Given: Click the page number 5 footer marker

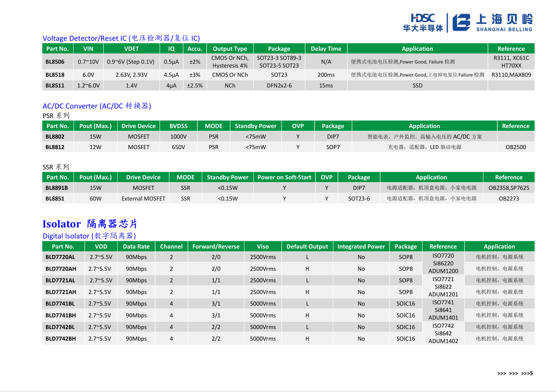Looking at the screenshot, I should pyautogui.click(x=530, y=373).
